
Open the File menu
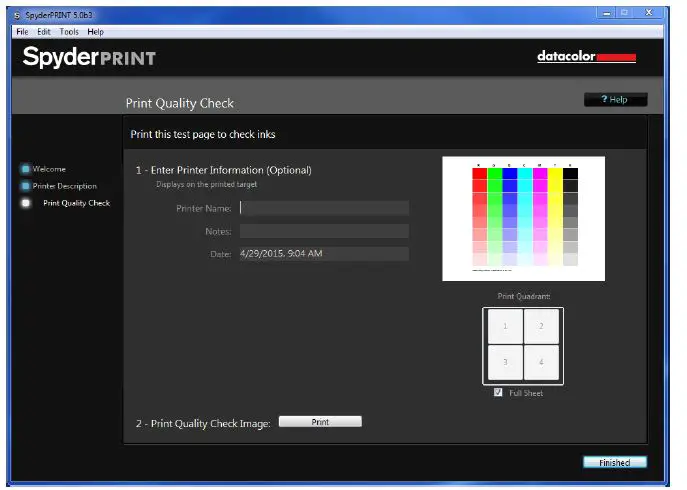coord(22,32)
